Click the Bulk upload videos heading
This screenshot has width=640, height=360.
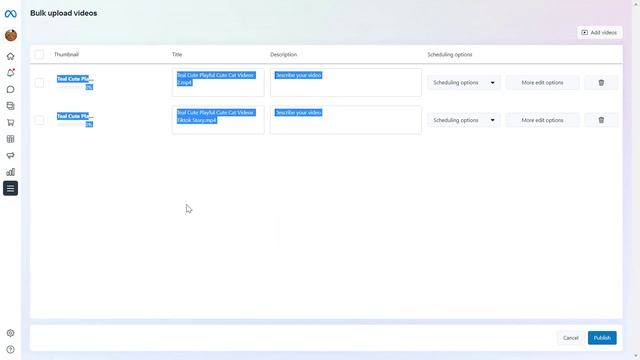tap(64, 13)
